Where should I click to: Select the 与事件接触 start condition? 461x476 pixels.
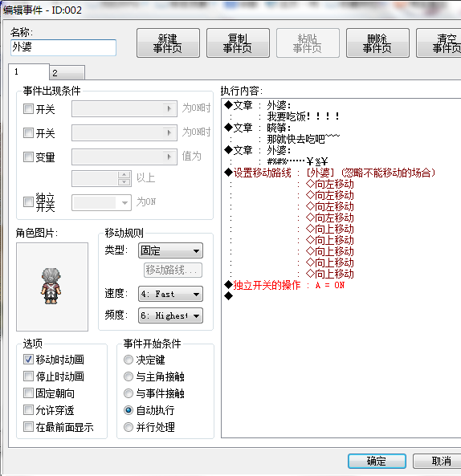point(129,393)
